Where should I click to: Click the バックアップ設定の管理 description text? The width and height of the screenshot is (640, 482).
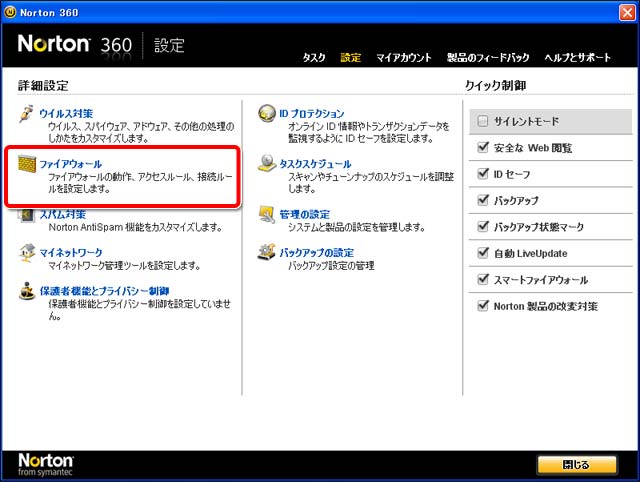(x=331, y=266)
